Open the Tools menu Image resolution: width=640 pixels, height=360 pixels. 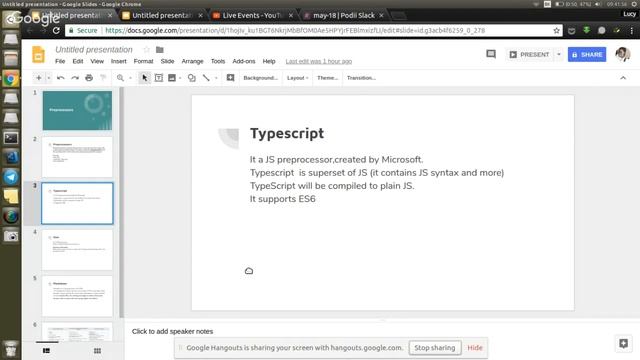[218, 61]
